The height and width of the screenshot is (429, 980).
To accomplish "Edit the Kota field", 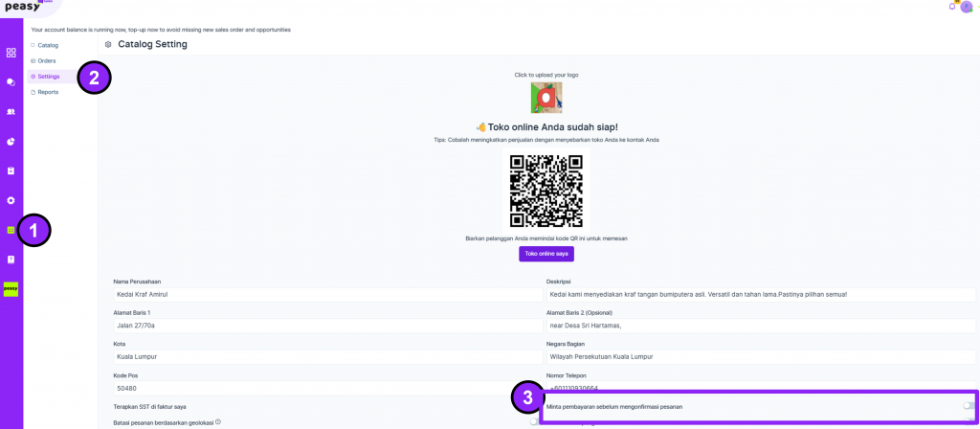I will [328, 356].
